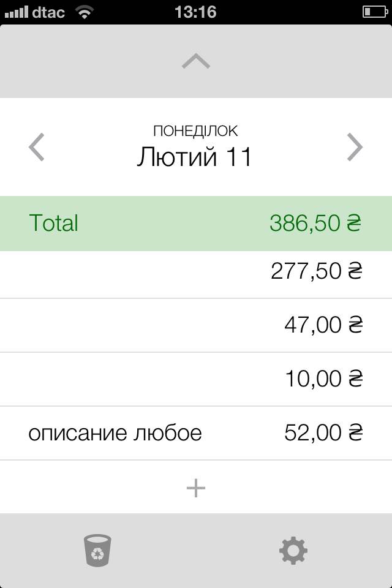Tap the ПОНЕДІЛОК weekday label
This screenshot has height=588, width=392.
195,130
